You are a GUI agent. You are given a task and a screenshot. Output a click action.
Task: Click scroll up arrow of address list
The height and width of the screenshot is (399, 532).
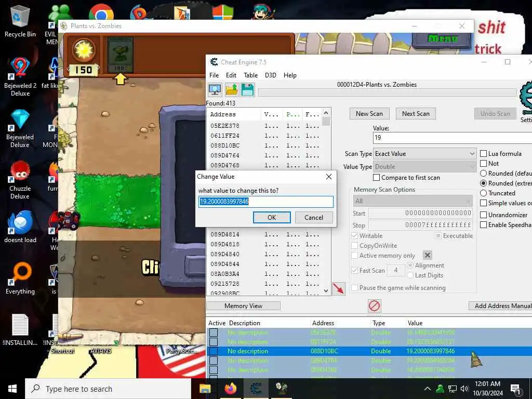click(x=326, y=113)
